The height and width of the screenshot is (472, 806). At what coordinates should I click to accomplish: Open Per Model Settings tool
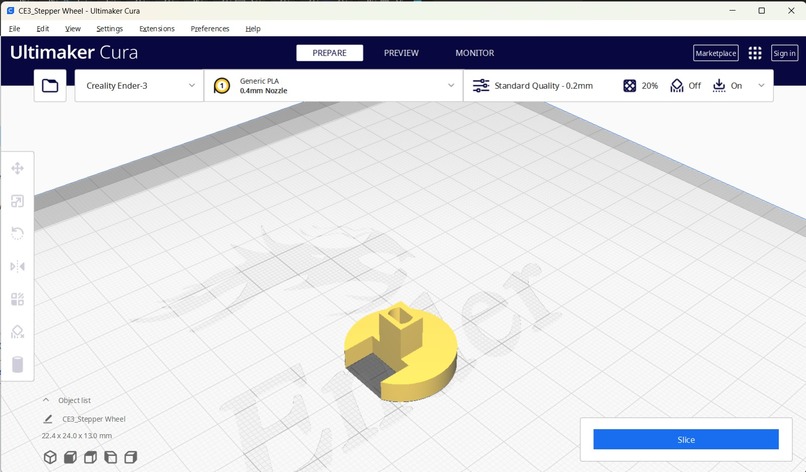click(17, 299)
